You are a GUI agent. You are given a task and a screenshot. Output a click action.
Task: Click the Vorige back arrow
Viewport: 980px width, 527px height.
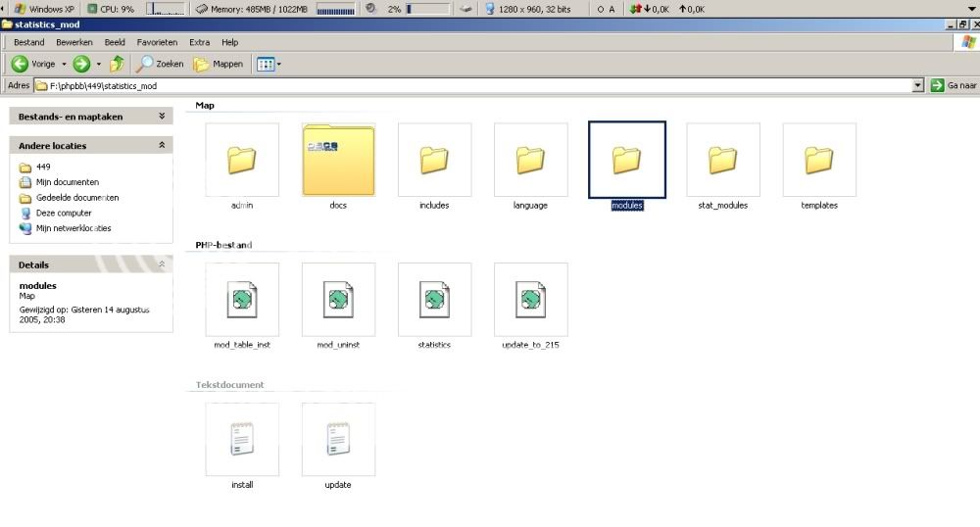(x=20, y=64)
